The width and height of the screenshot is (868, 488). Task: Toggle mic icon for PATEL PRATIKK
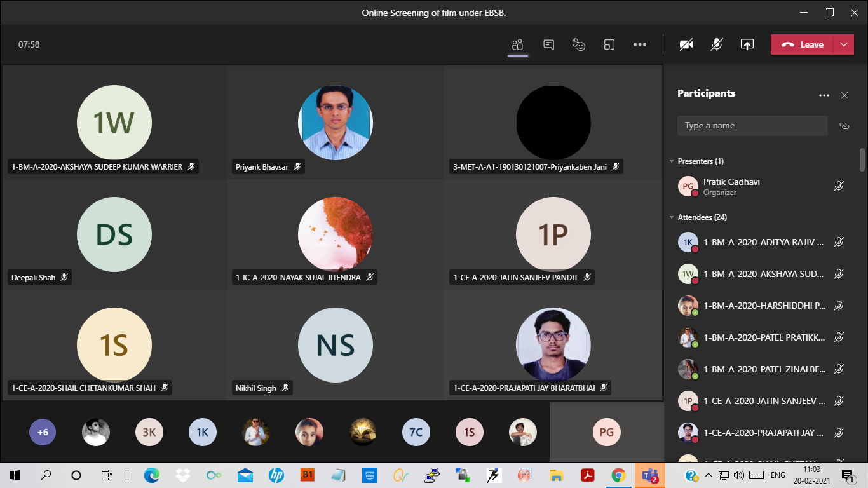839,337
